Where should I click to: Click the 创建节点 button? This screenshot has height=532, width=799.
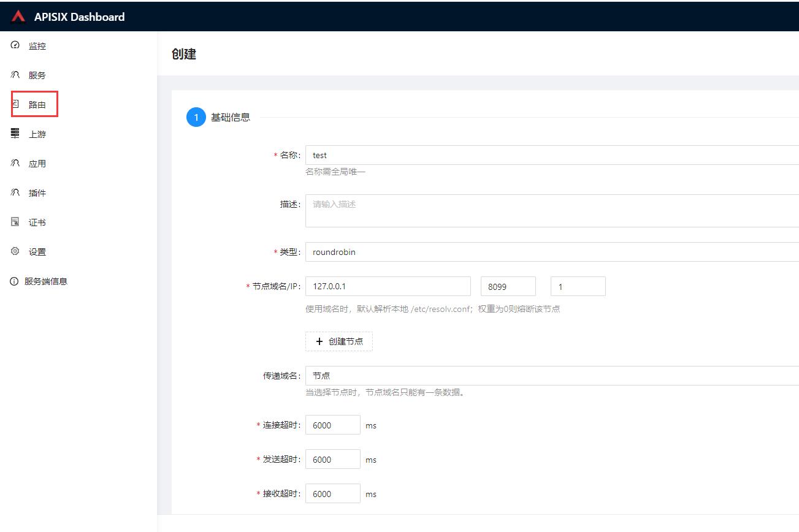[x=339, y=341]
